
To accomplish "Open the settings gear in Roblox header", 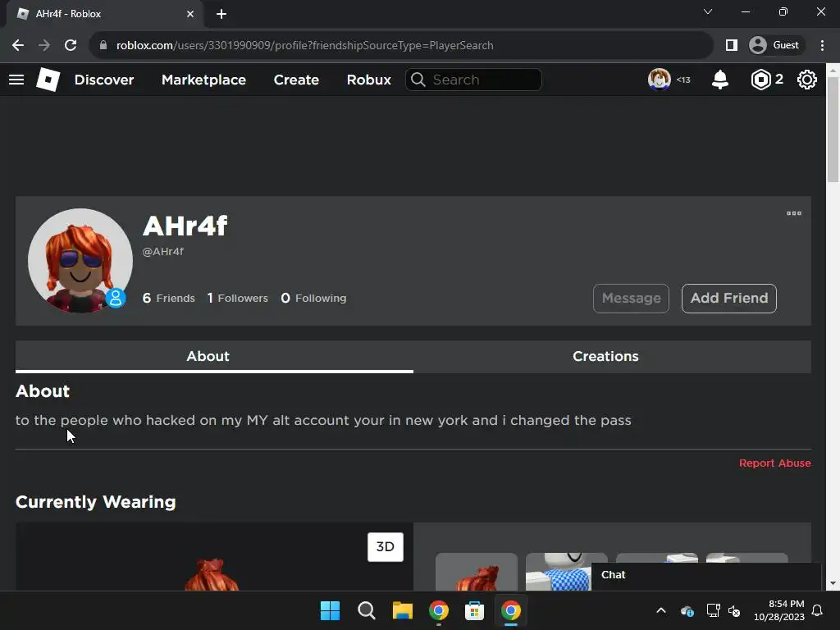I will (807, 80).
